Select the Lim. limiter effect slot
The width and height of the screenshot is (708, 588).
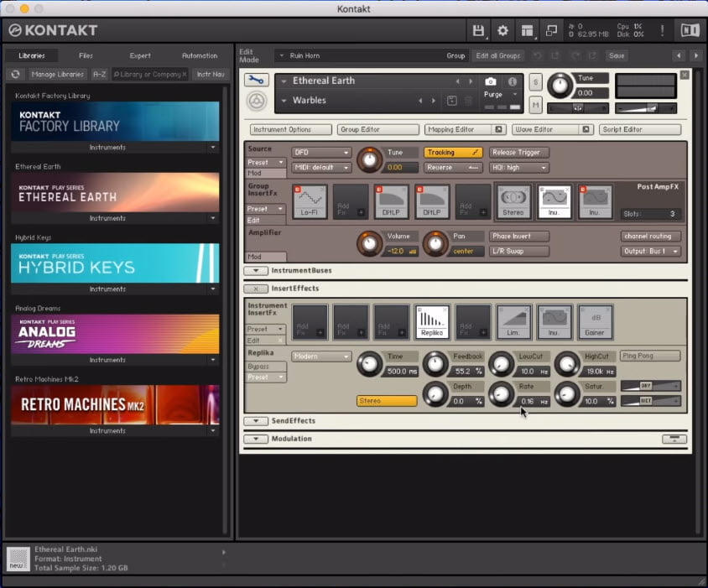[x=513, y=321]
